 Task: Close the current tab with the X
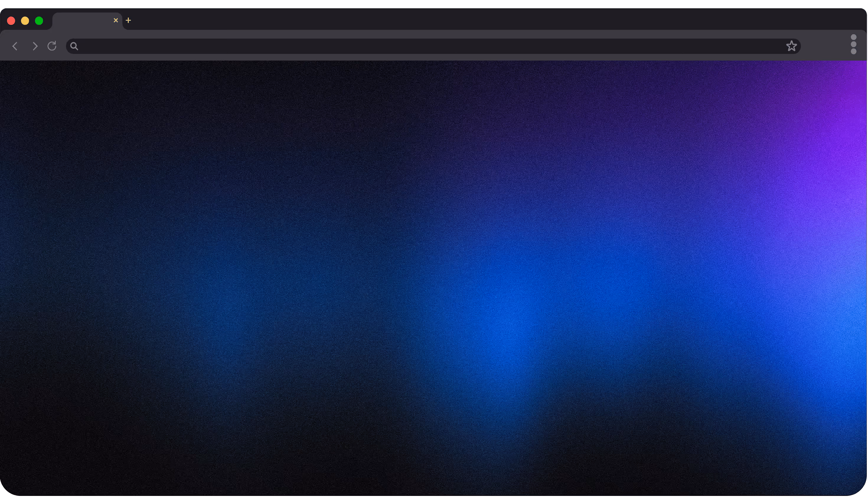116,20
